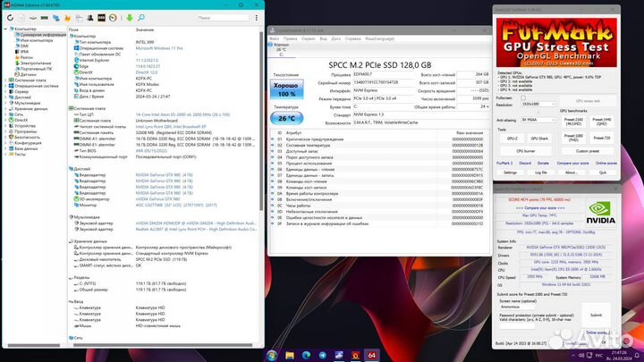Screen dimensions: 644x362
Task: Click the blue health status disk icon in CrystalDiskInfo
Action: tap(270, 45)
